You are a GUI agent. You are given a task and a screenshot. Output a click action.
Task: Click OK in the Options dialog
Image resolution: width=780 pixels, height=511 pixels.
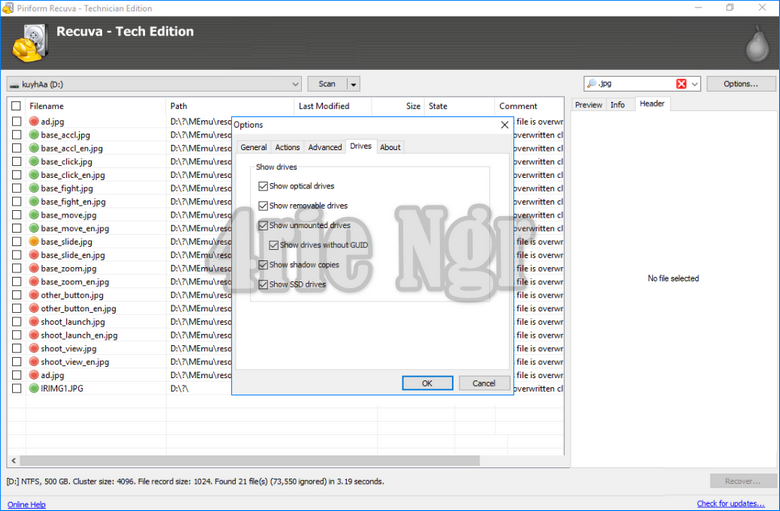(x=427, y=383)
